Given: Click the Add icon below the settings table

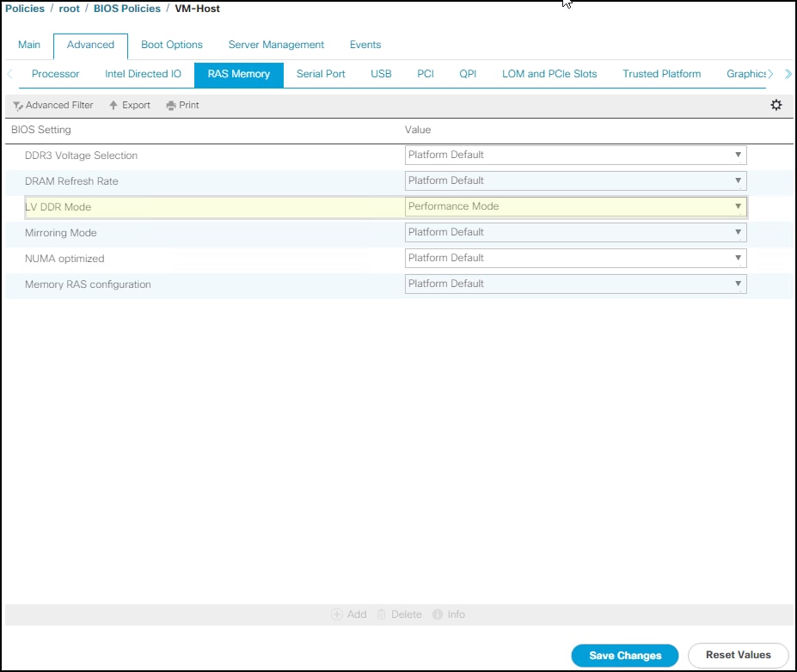Looking at the screenshot, I should coord(349,614).
